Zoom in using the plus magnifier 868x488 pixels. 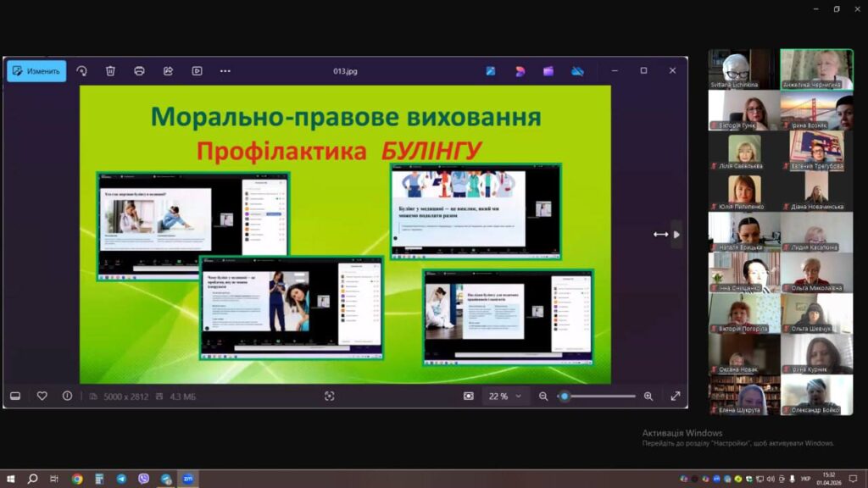[x=648, y=396]
